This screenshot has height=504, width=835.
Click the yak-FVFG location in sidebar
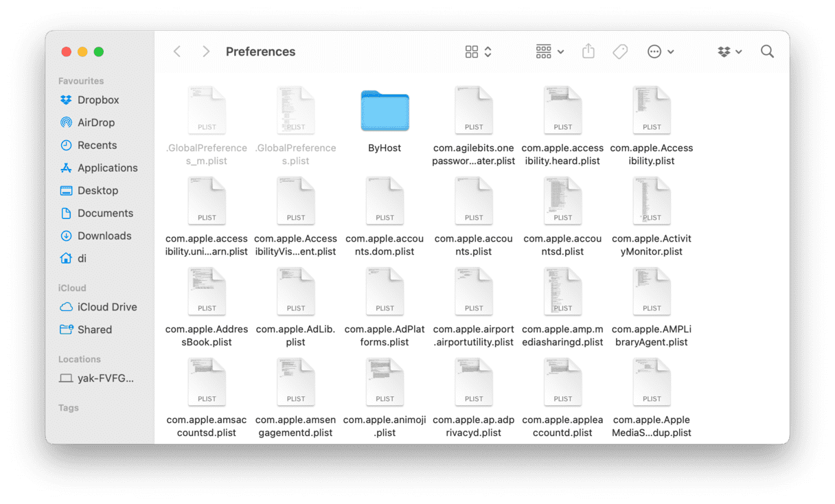(105, 378)
